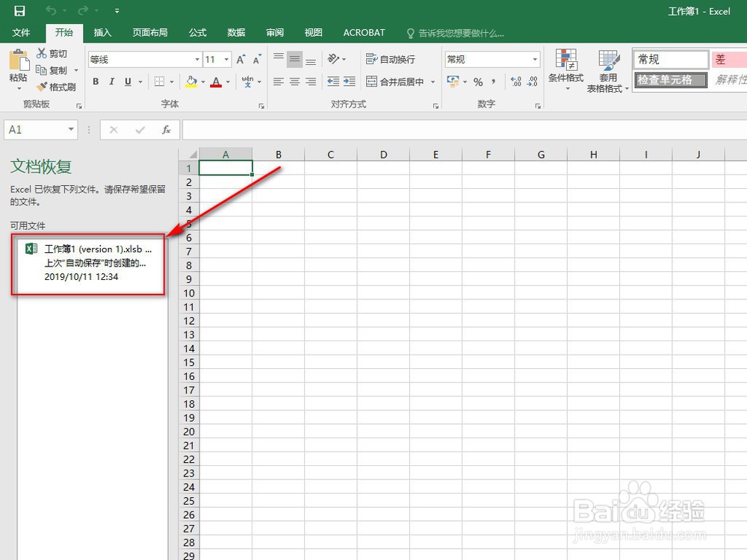
Task: Toggle Underline formatting
Action: pyautogui.click(x=128, y=81)
